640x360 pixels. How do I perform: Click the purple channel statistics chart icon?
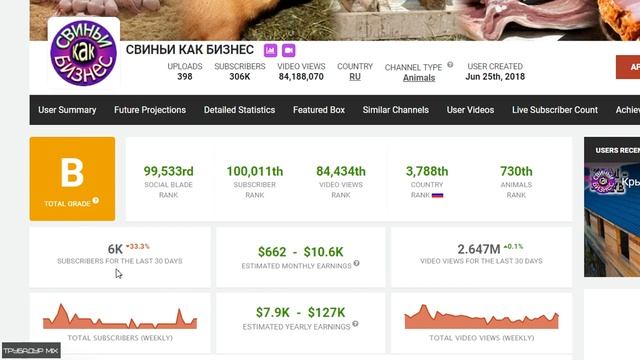coord(270,51)
